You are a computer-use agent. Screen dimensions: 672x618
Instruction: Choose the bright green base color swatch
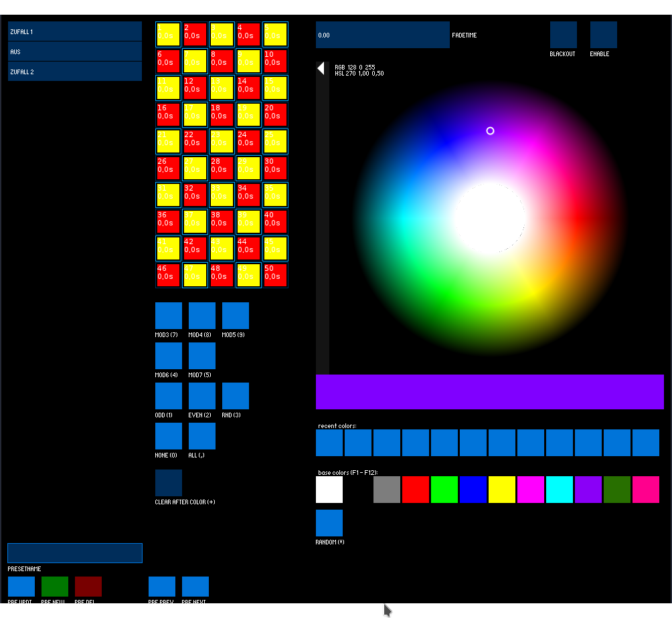click(444, 490)
